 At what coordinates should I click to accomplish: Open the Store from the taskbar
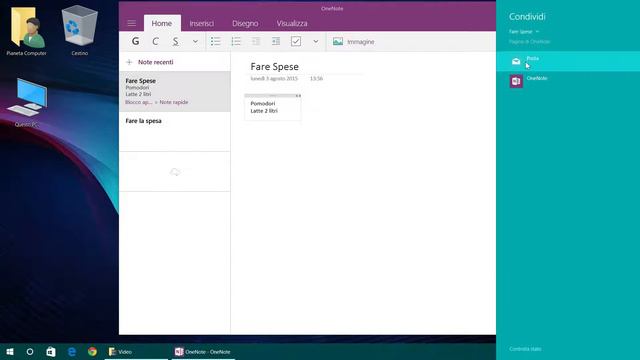(x=51, y=351)
